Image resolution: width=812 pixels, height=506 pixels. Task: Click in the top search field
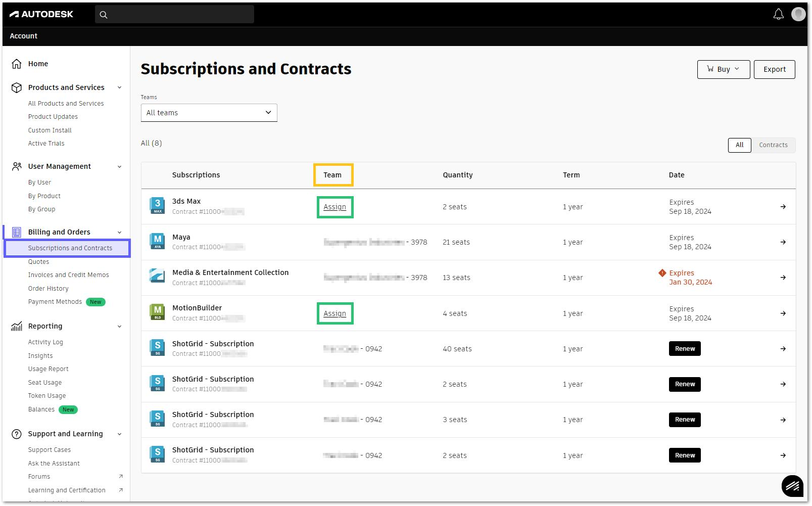[174, 14]
